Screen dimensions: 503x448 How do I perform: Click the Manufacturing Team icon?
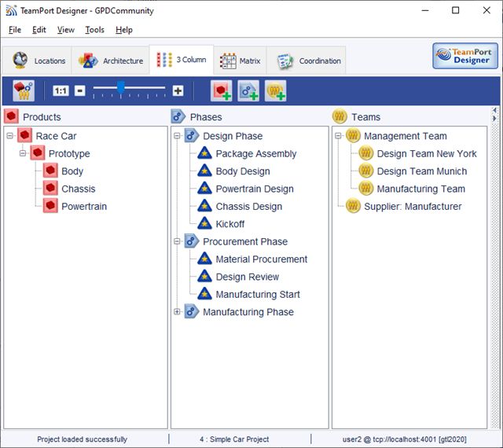coord(366,188)
